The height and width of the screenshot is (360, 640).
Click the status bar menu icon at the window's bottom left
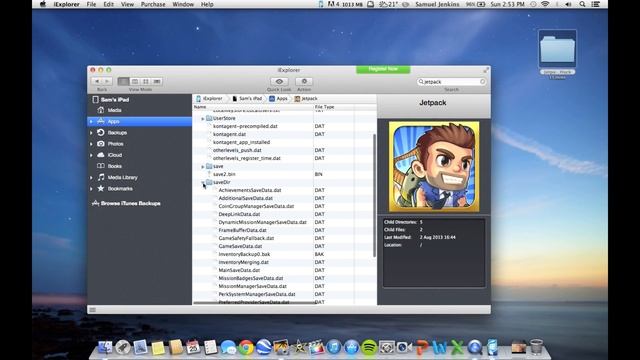[x=93, y=310]
